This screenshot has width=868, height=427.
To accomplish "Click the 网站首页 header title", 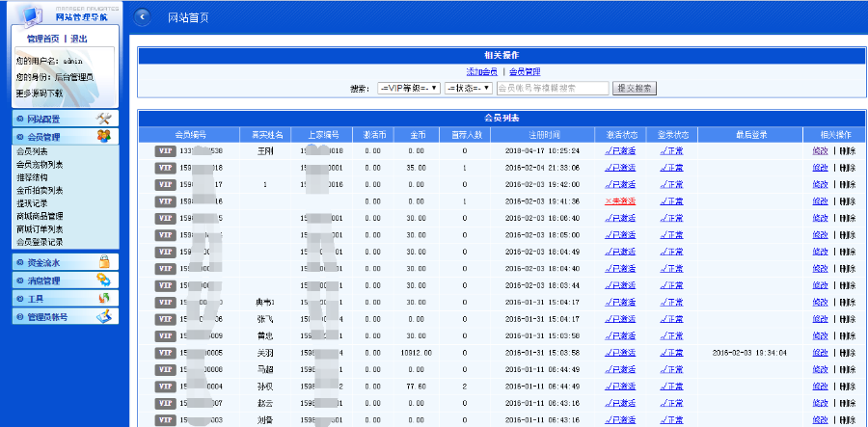I will 188,17.
